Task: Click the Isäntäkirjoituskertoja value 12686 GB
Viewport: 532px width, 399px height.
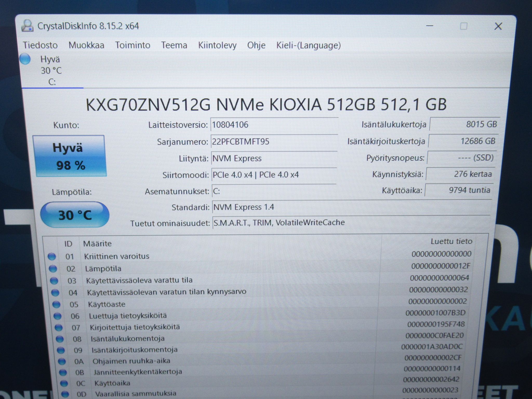Action: 463,141
